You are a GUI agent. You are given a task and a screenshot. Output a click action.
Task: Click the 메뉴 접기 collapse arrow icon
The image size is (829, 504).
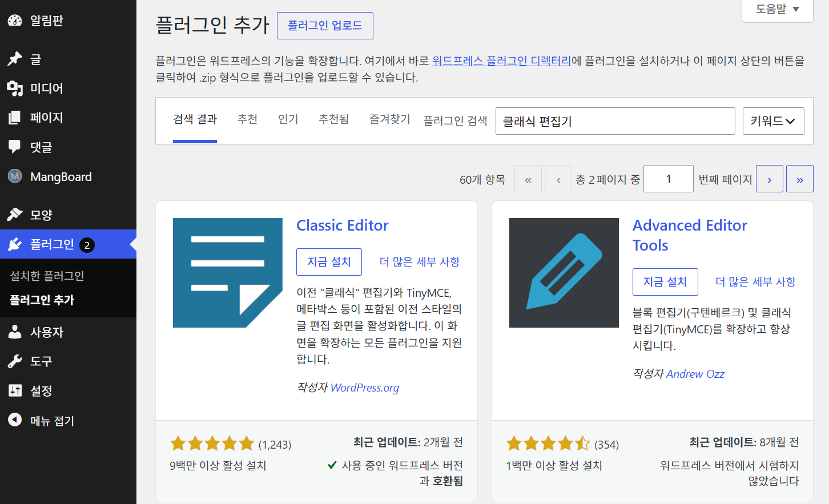pos(15,420)
